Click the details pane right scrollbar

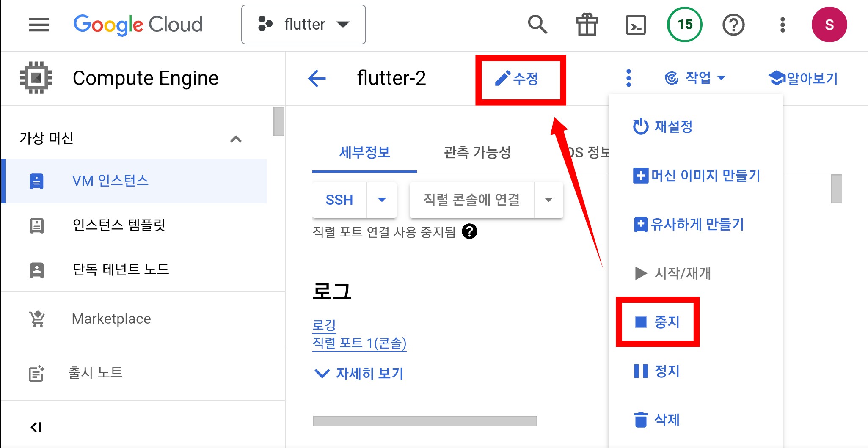click(x=836, y=189)
